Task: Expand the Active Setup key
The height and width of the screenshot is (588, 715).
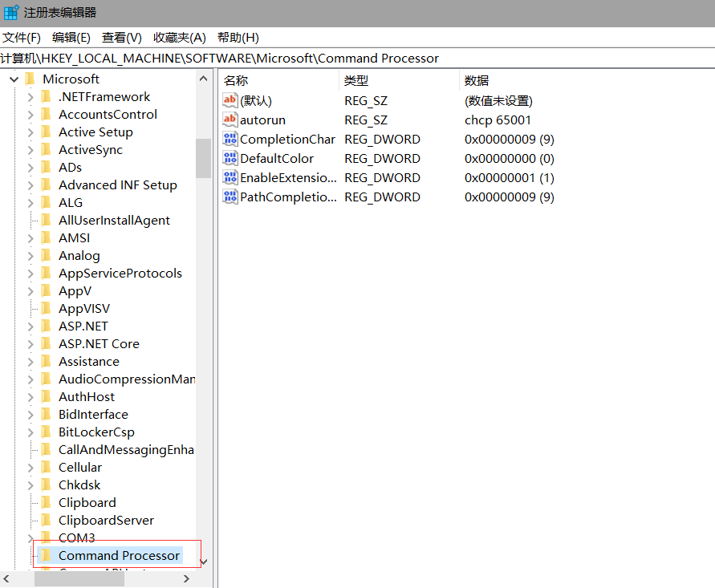Action: click(30, 132)
